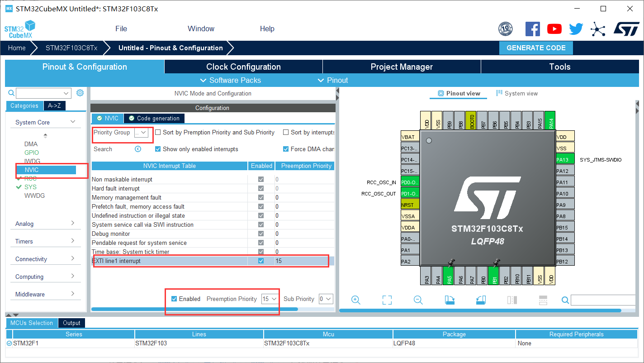The width and height of the screenshot is (644, 363).
Task: Click the ST logo icon in the header
Action: pyautogui.click(x=626, y=29)
